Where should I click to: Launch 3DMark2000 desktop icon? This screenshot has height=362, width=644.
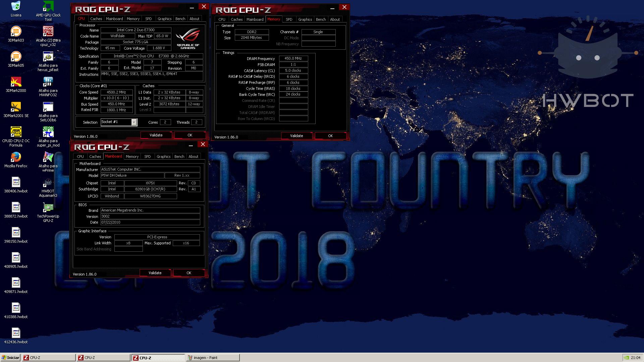pos(16,81)
